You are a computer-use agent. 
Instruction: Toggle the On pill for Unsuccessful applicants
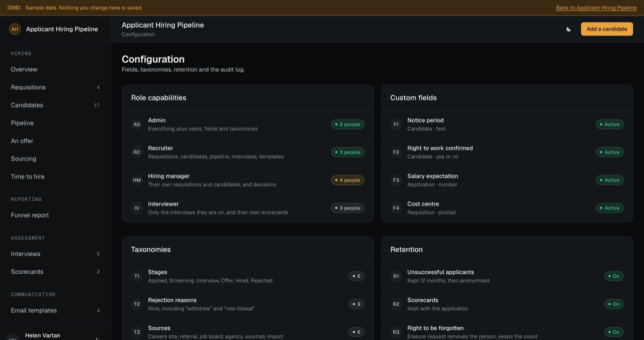point(614,276)
